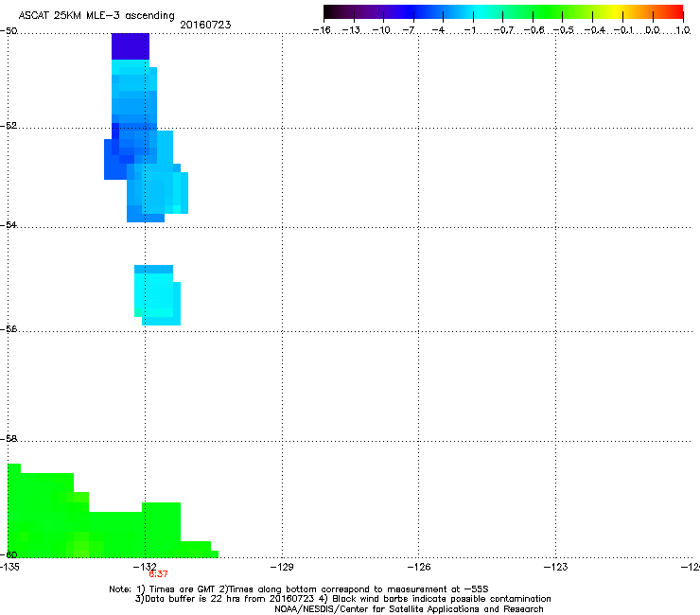Viewport: 700px width, 615px height.
Task: Click the longitude axis label '-126'
Action: tap(419, 567)
